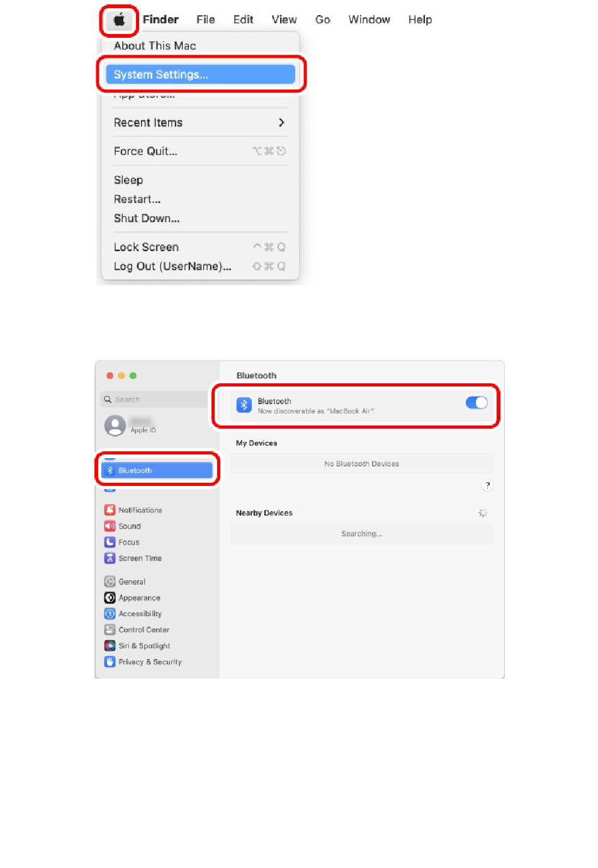Click the Siri & Spotlight icon

point(110,646)
